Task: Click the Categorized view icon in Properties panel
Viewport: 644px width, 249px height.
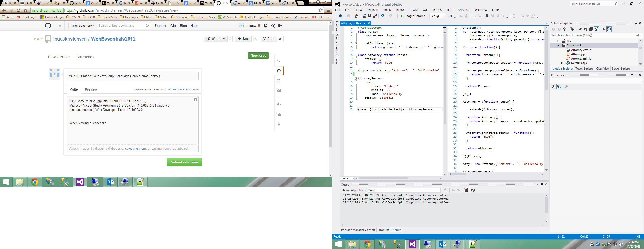Action: pos(553,87)
